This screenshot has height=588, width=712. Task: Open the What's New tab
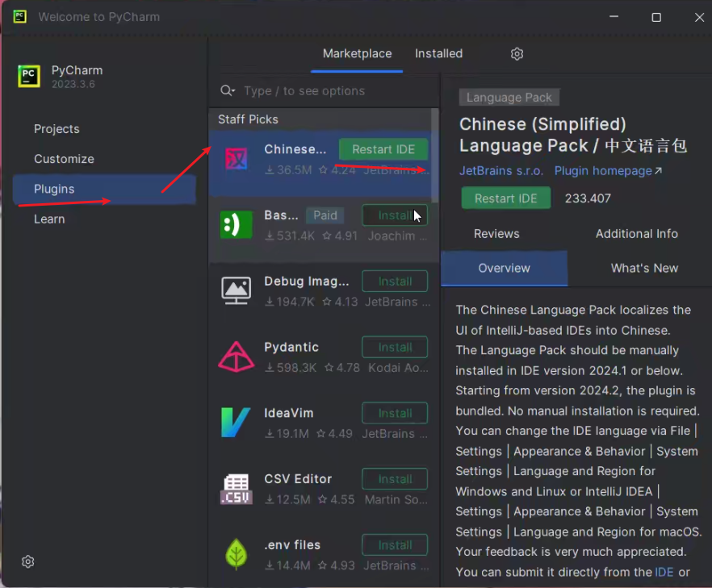click(644, 268)
